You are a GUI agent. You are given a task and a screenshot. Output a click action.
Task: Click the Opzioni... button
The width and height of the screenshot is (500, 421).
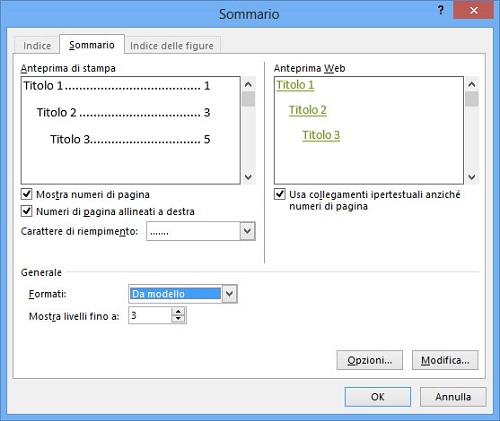(370, 360)
